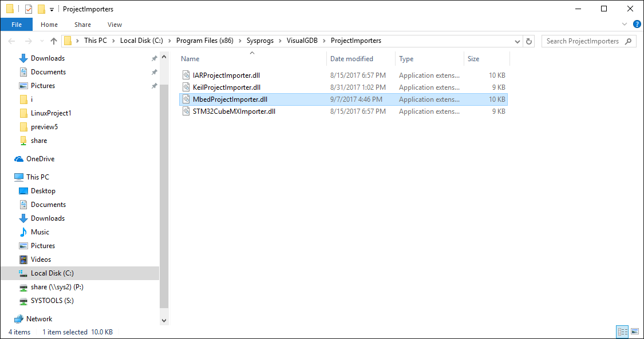Open the File ribbon tab
Viewport: 644px width, 339px height.
[17, 25]
